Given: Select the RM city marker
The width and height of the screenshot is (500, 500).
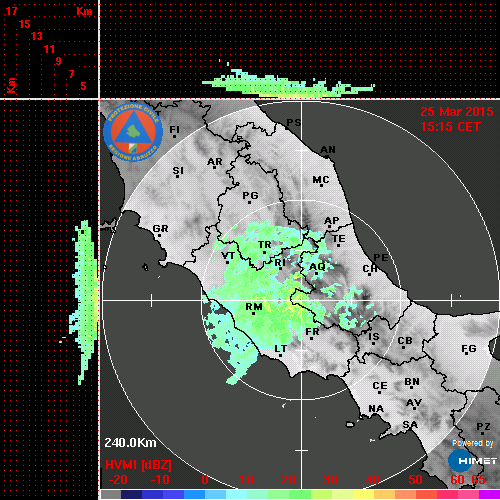Looking at the screenshot, I should pos(253,314).
